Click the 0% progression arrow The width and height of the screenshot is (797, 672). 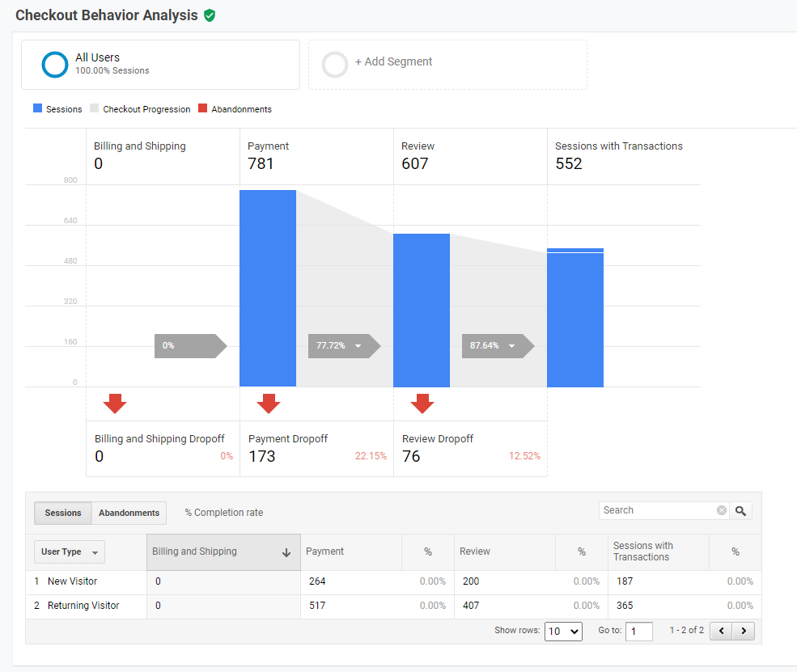point(191,346)
